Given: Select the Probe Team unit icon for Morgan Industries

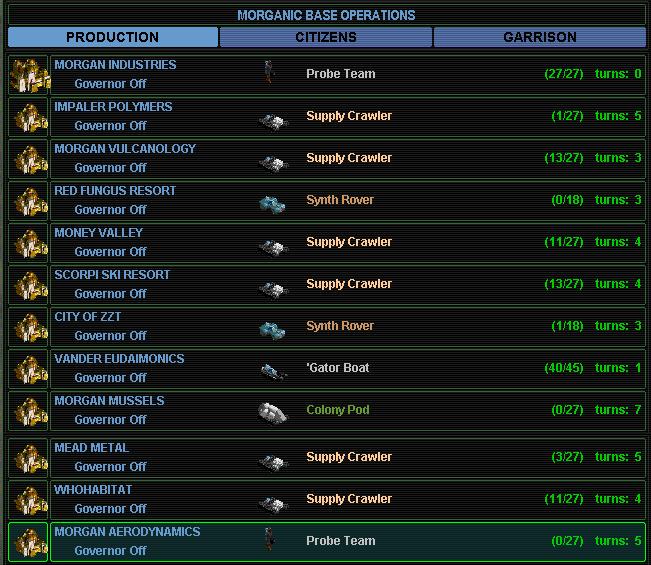Looking at the screenshot, I should pos(268,74).
